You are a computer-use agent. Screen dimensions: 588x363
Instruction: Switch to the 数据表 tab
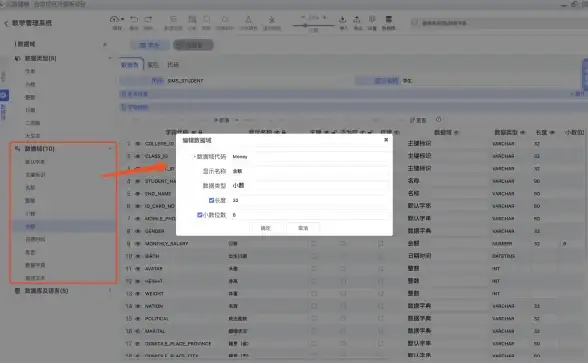(130, 65)
